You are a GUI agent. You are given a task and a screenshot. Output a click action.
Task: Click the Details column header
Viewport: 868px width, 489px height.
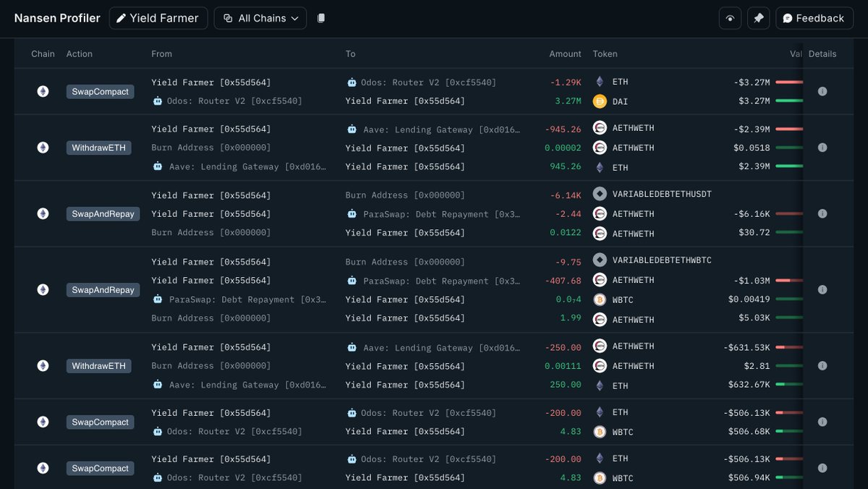pos(822,54)
